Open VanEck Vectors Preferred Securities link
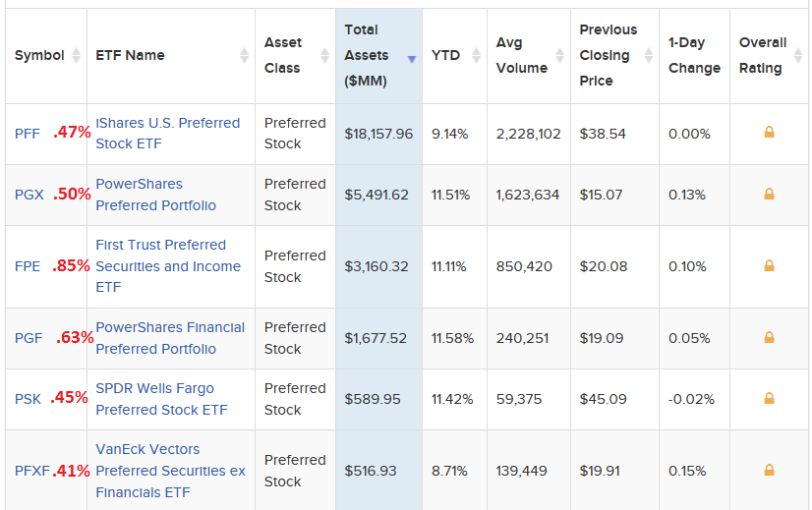This screenshot has width=812, height=510. click(x=170, y=471)
